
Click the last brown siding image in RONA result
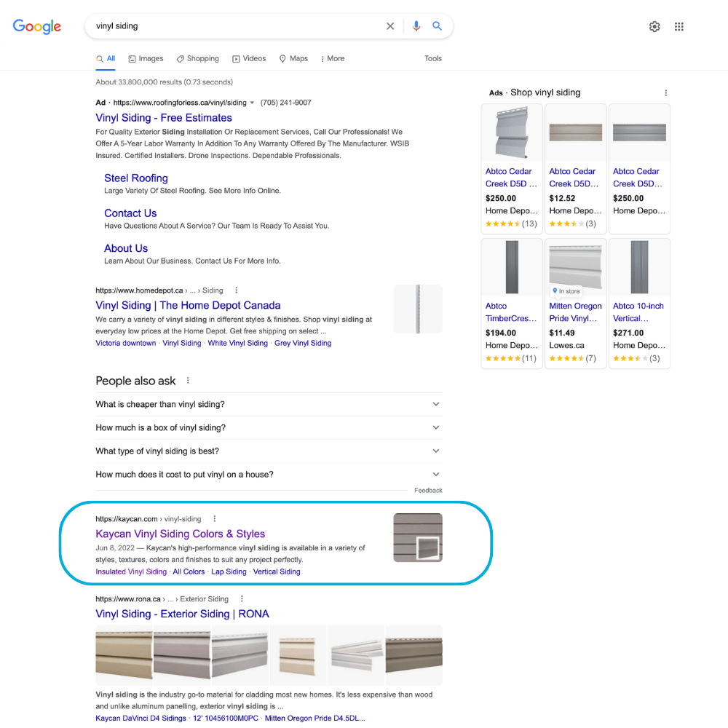pyautogui.click(x=414, y=655)
